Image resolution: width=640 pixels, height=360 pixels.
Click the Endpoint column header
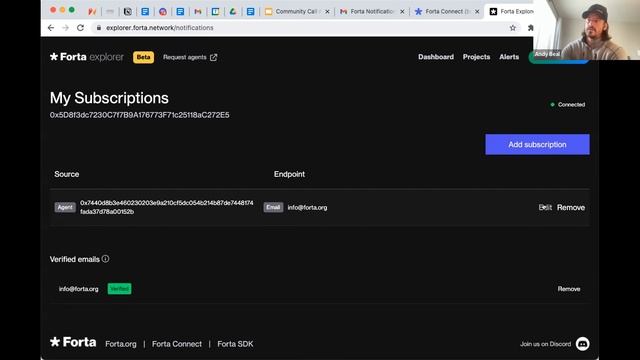point(289,174)
